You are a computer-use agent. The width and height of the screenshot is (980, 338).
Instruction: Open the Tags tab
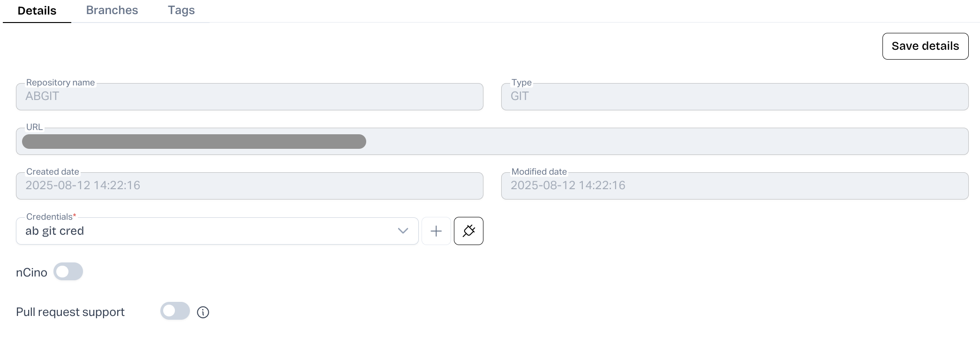[x=181, y=10]
